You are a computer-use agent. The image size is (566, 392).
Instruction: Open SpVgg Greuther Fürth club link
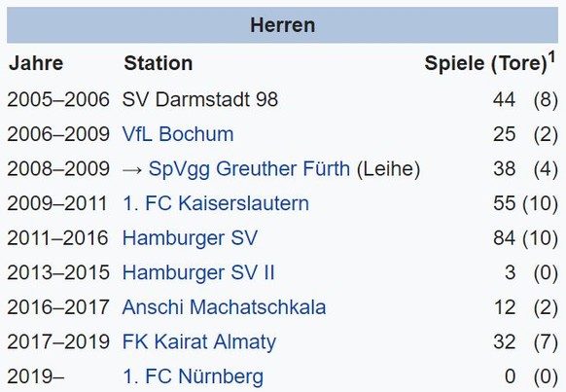[249, 169]
